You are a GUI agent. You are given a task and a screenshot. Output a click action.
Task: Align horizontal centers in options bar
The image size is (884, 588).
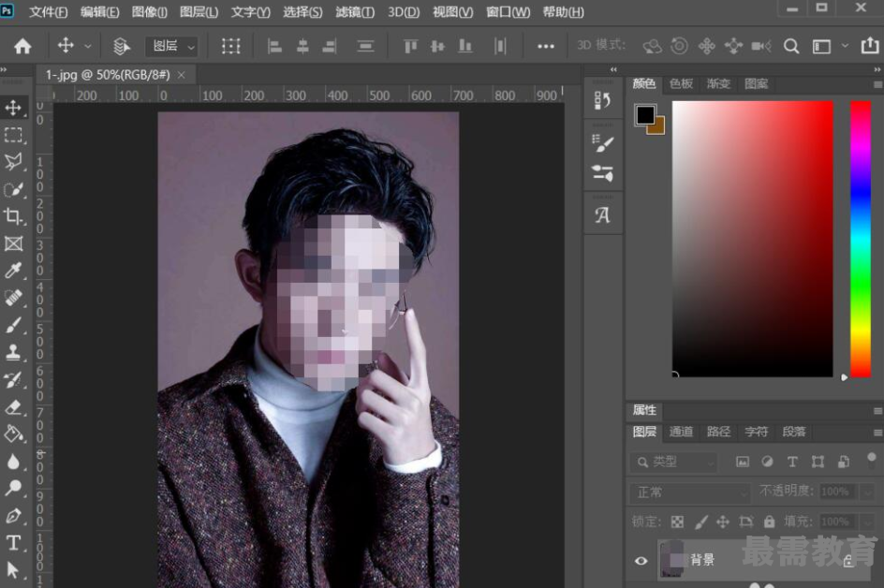click(x=302, y=46)
